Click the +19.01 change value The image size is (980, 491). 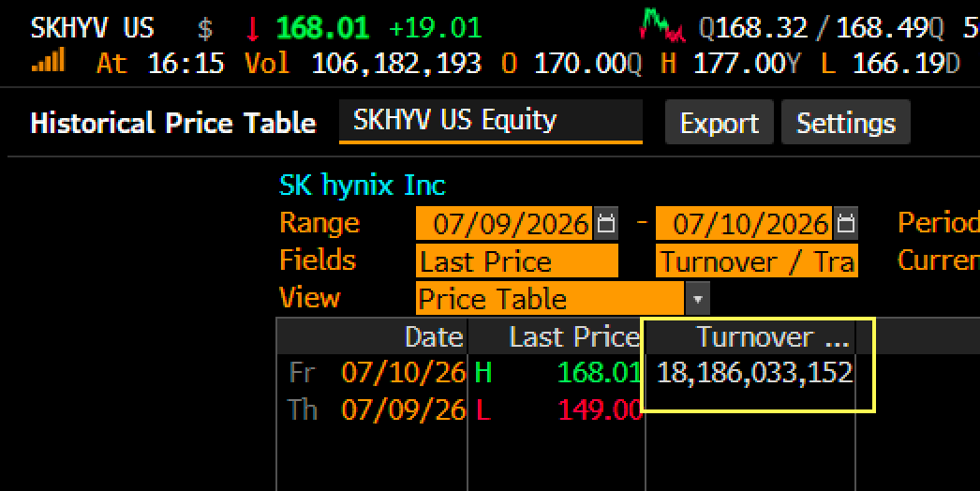click(x=435, y=28)
